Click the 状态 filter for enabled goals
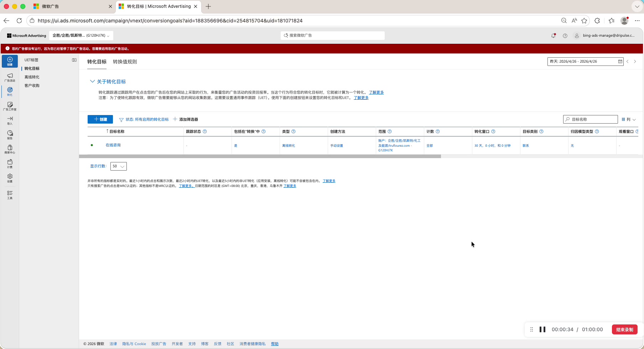Viewport: 644px width, 349px height. pyautogui.click(x=144, y=120)
